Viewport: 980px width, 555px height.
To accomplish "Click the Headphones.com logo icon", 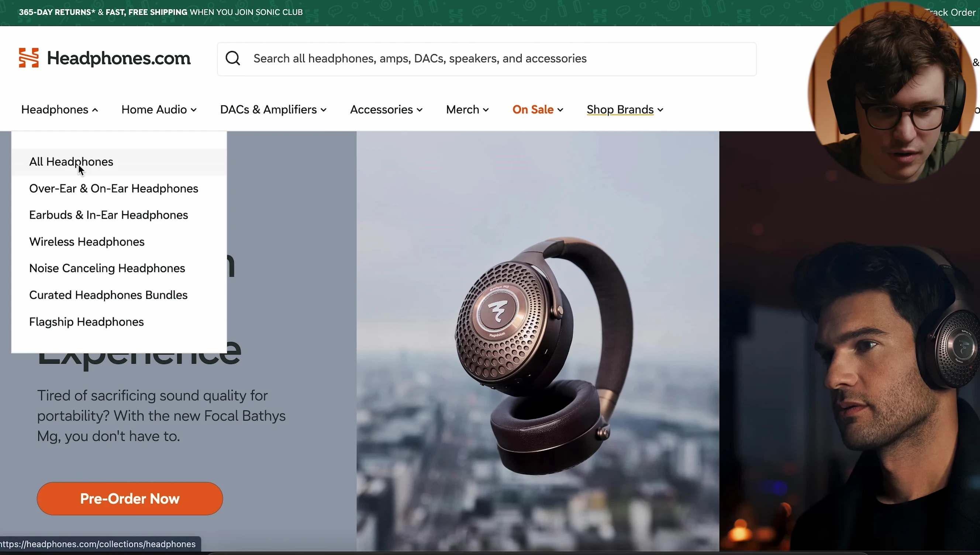I will (29, 58).
